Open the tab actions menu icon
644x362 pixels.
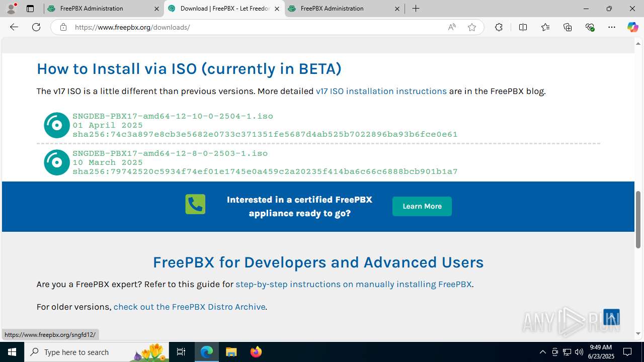pos(30,9)
